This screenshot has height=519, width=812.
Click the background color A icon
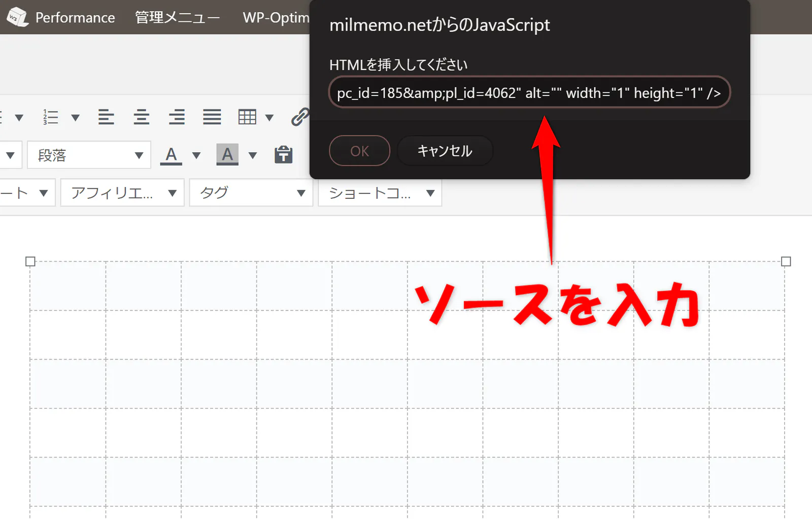point(227,155)
